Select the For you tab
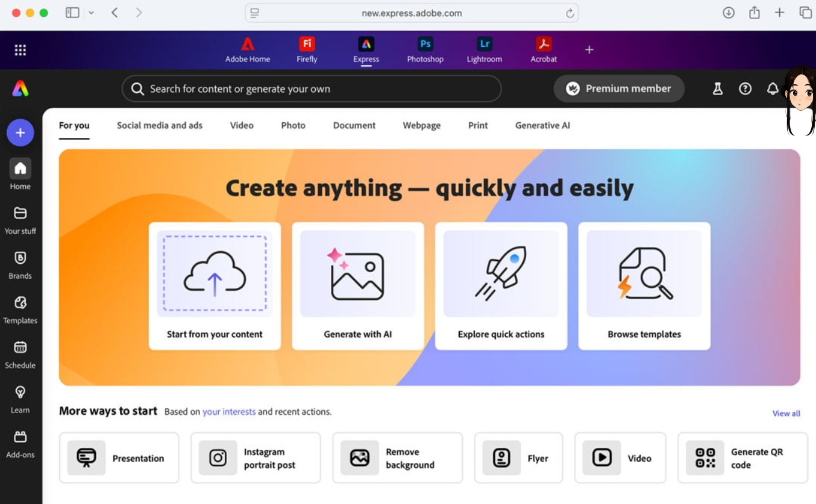This screenshot has height=504, width=816. [x=74, y=125]
